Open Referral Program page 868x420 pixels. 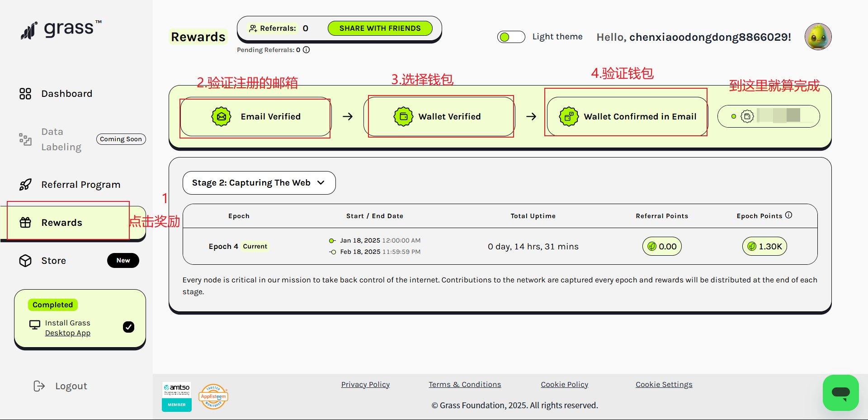80,185
